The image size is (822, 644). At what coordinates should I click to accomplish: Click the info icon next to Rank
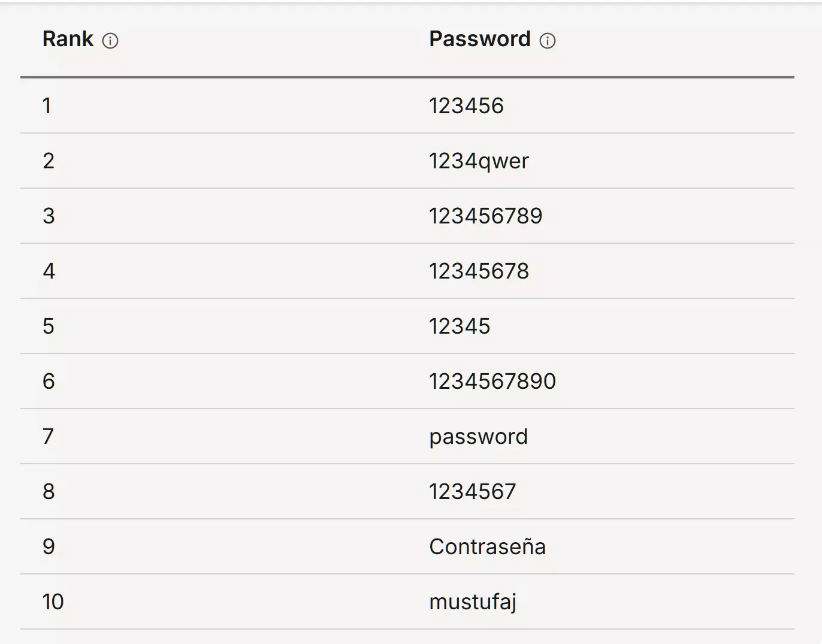coord(110,41)
